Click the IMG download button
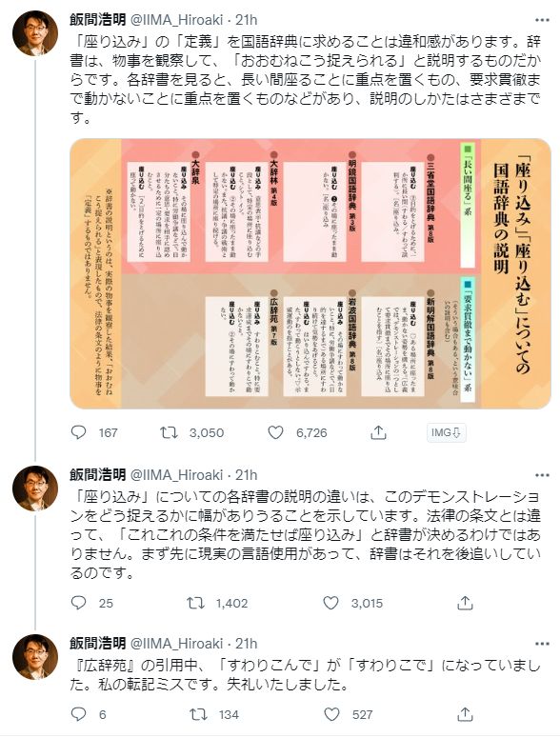The height and width of the screenshot is (738, 560). tap(446, 432)
